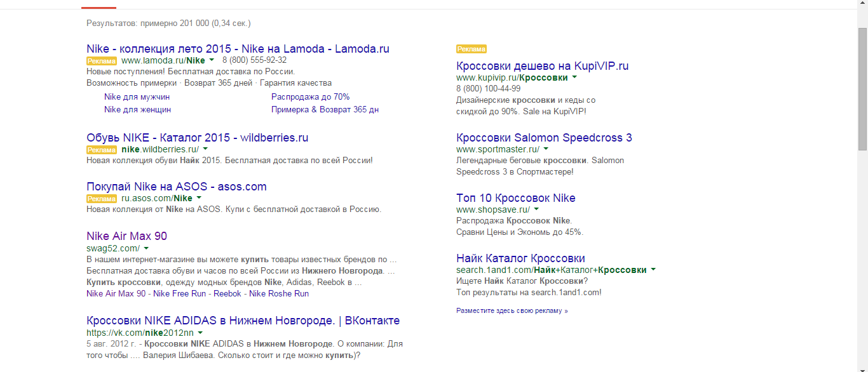Click 'Разместите здесь свою рекламу' link

pyautogui.click(x=512, y=311)
